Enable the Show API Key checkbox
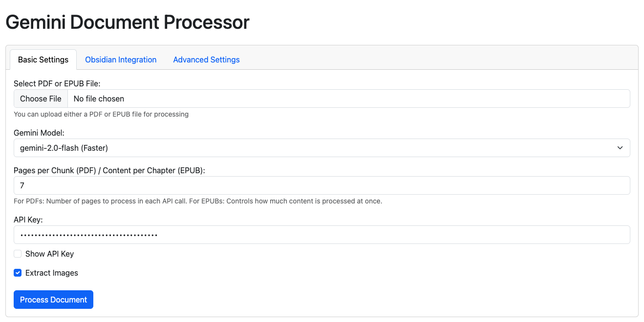The width and height of the screenshot is (644, 322). [x=18, y=254]
